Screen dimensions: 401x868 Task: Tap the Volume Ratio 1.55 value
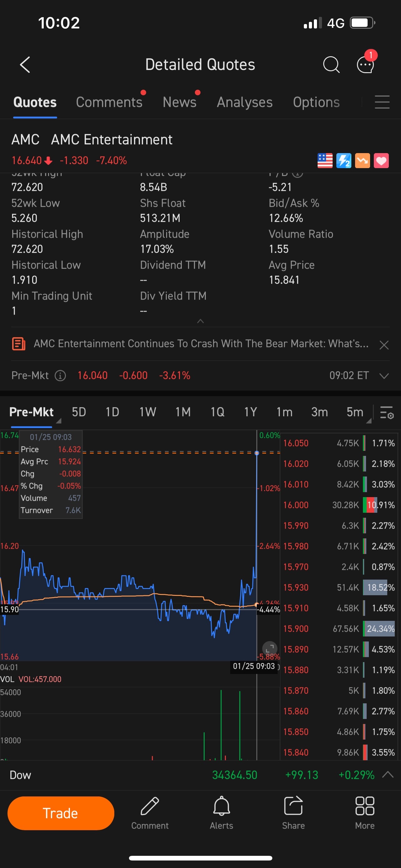tap(279, 249)
